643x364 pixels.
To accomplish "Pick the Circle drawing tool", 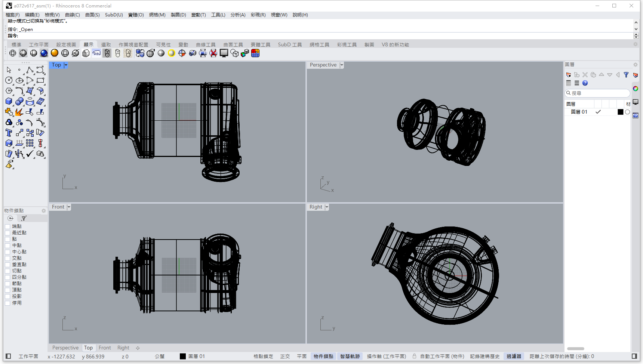I will [x=9, y=80].
